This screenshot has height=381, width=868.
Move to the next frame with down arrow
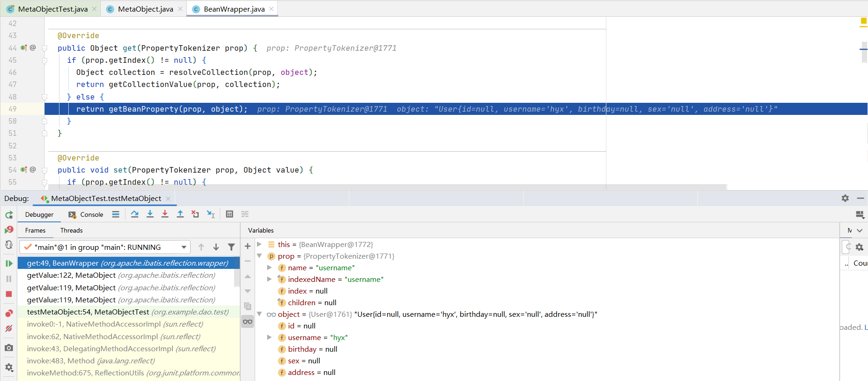click(x=216, y=247)
